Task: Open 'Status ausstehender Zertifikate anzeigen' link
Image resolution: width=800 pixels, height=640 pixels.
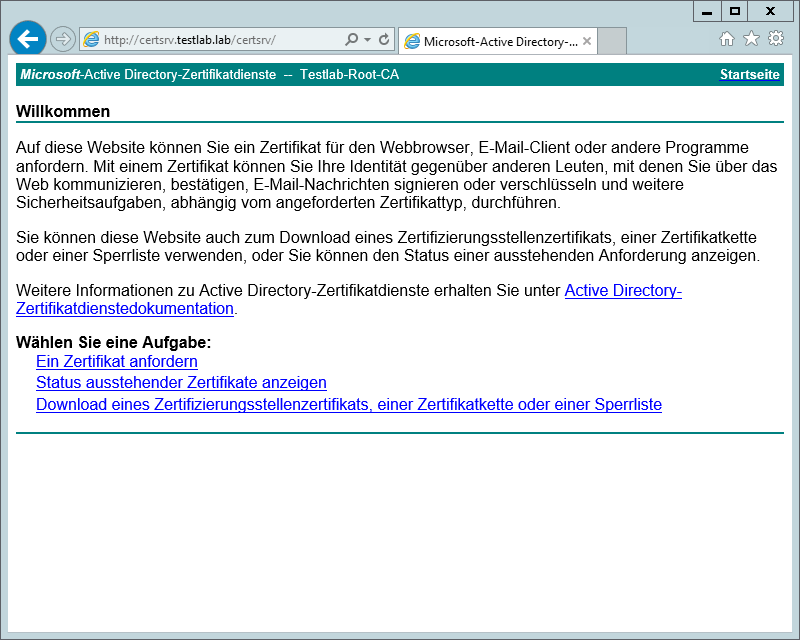Action: tap(181, 383)
